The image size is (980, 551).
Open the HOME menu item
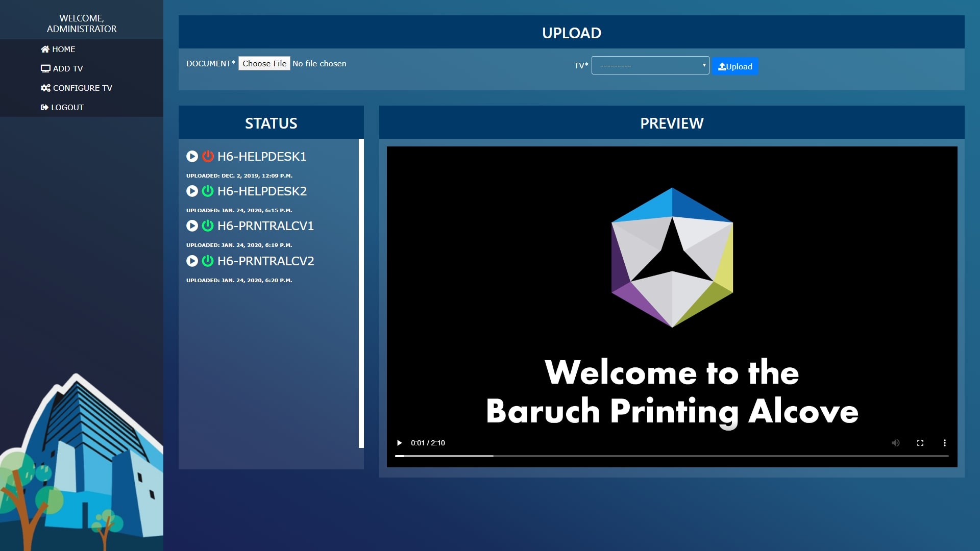(58, 49)
